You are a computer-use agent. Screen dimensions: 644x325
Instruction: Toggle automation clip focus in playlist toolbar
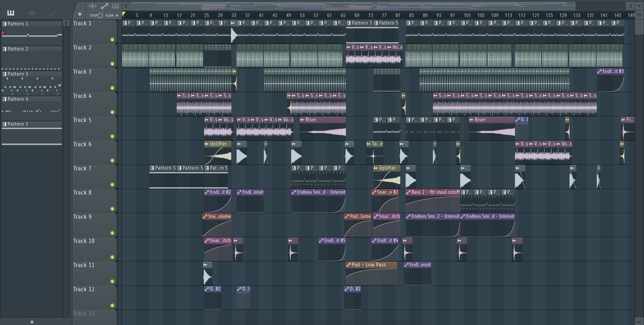tap(104, 6)
